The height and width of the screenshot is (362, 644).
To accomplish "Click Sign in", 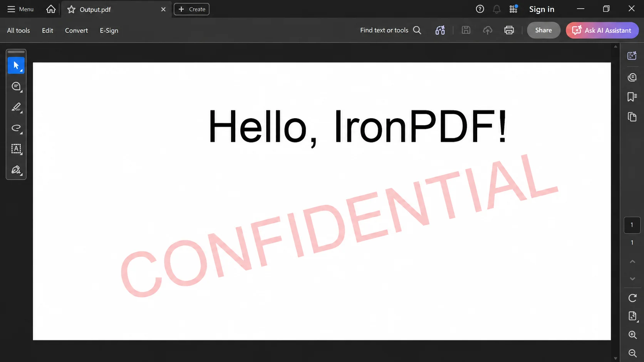I will (542, 9).
